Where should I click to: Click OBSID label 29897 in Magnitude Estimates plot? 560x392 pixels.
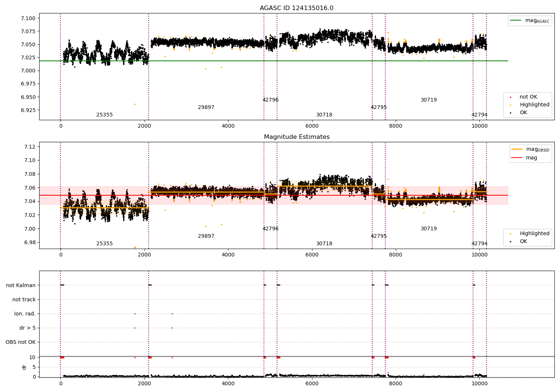206,236
